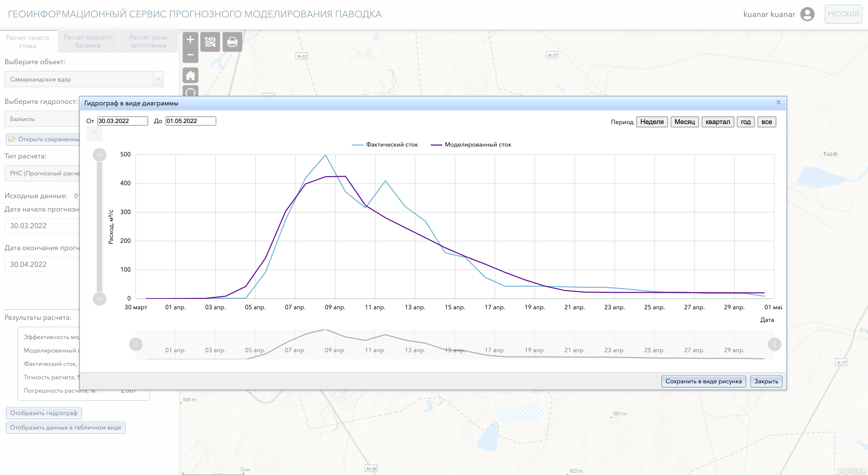Click the map zoom out minus button
Screen dimensions: 868x475
click(190, 55)
